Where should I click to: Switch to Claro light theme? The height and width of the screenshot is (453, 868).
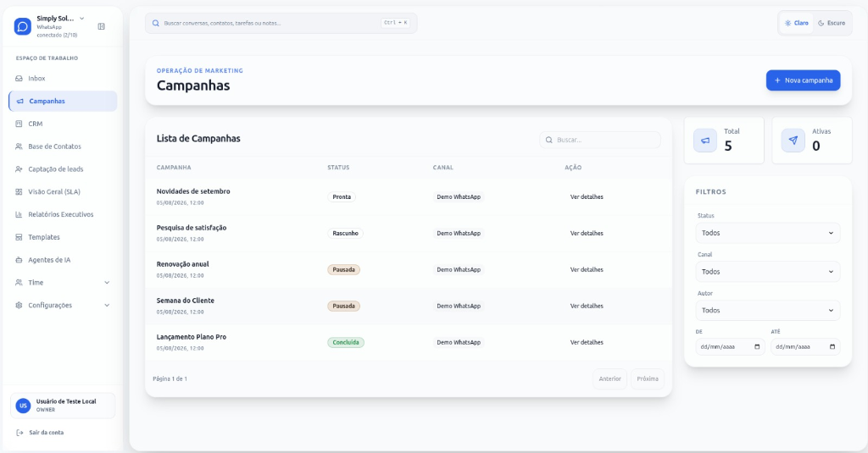[796, 23]
